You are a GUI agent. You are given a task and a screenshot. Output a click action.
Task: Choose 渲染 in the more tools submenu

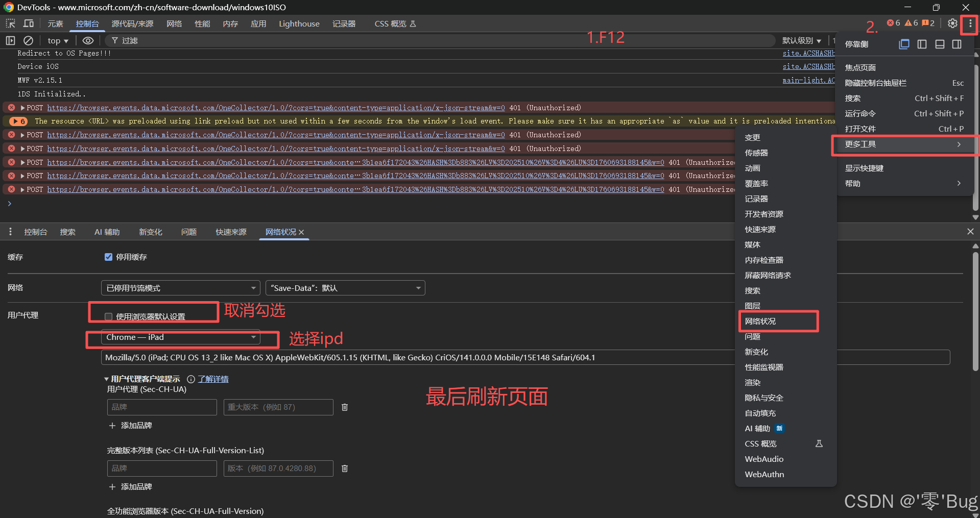(x=785, y=382)
